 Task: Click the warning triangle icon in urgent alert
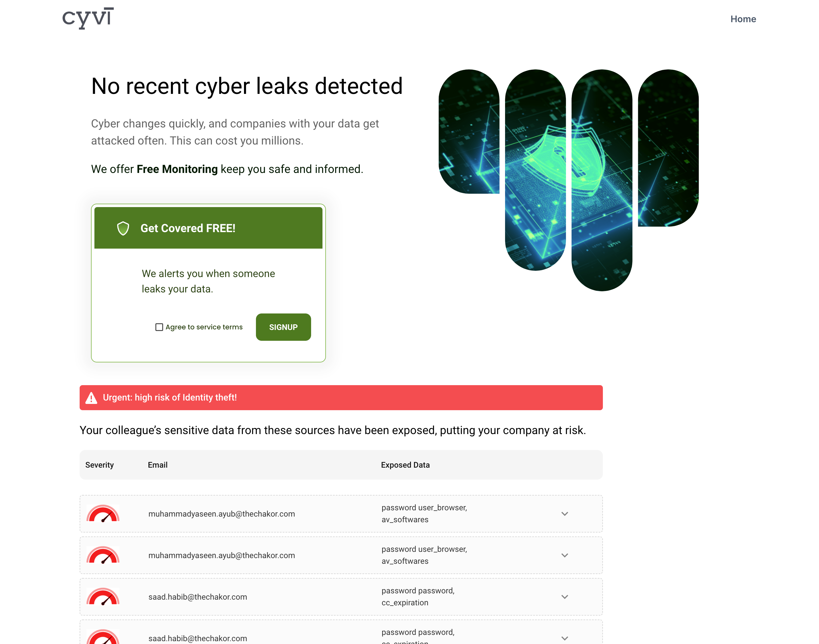pos(91,398)
